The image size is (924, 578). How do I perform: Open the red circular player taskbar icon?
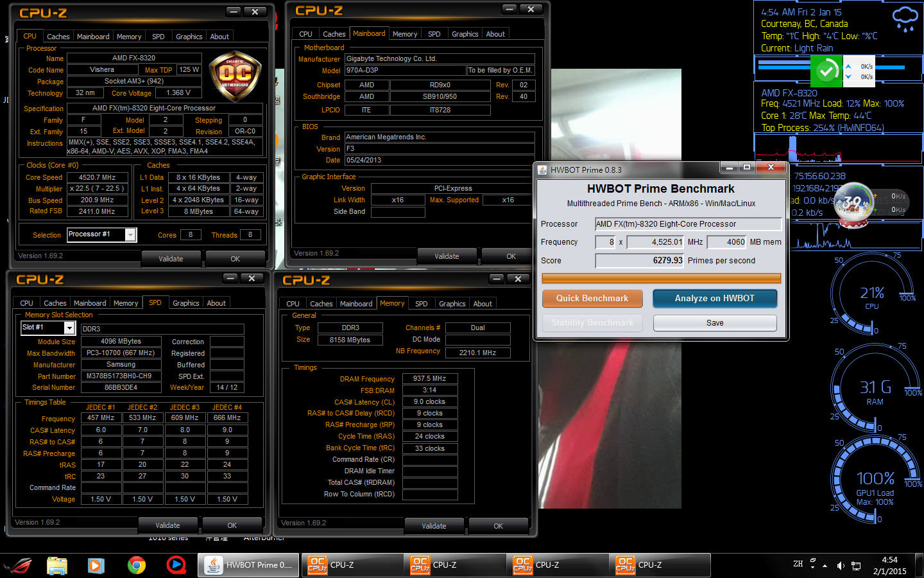(176, 565)
